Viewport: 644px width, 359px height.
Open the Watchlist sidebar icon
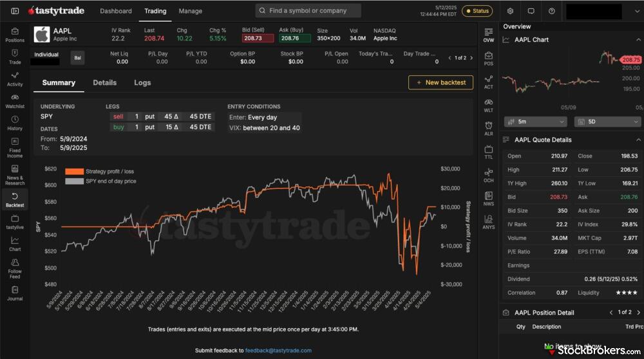tap(15, 100)
